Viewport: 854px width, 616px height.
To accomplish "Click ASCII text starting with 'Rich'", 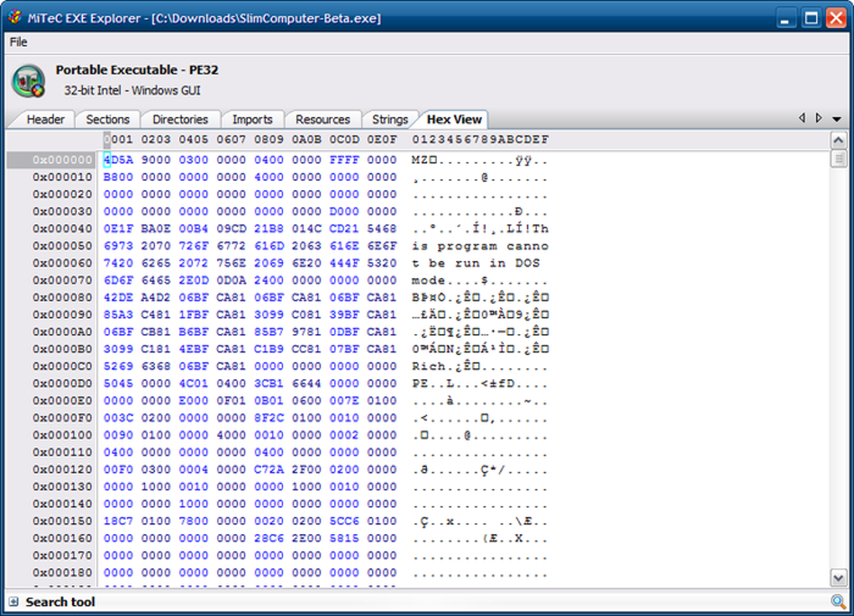I will tap(480, 366).
